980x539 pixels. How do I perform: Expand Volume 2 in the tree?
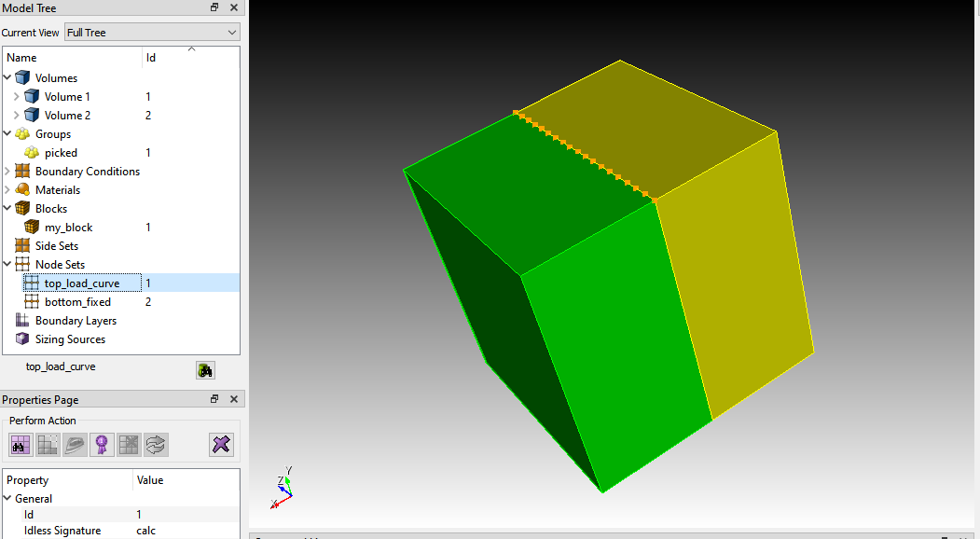tap(16, 115)
